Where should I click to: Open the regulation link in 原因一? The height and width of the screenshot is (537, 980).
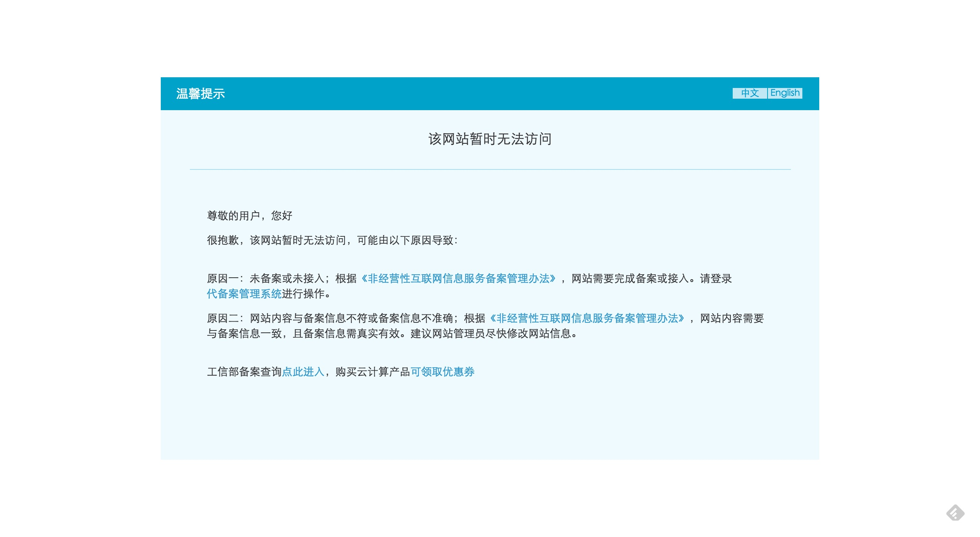pos(458,278)
